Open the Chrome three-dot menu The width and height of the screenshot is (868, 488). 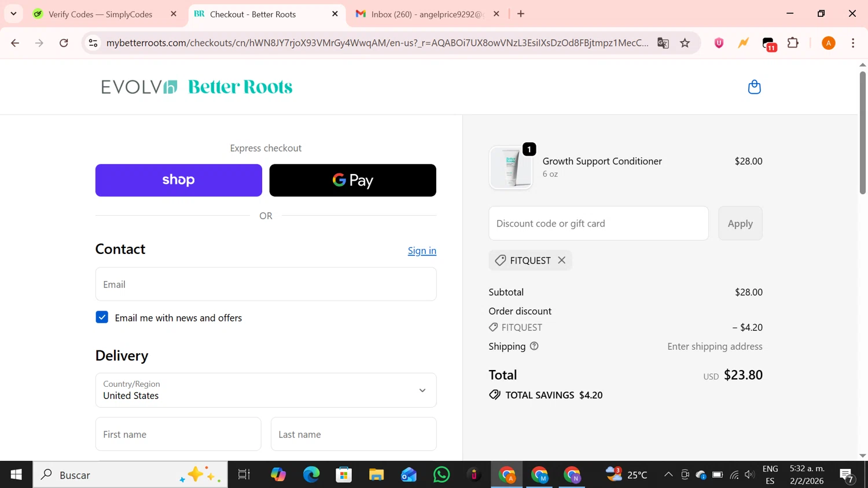(x=853, y=43)
